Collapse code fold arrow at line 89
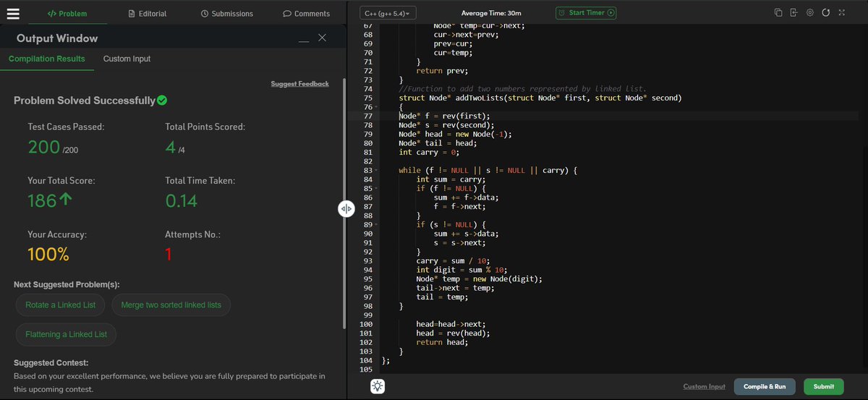The width and height of the screenshot is (868, 400). click(x=376, y=224)
